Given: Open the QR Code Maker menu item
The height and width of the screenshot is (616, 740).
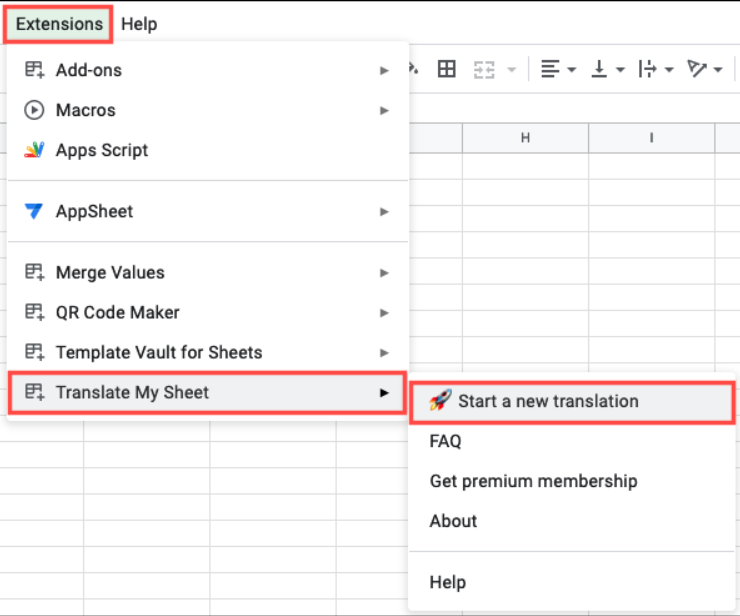Looking at the screenshot, I should tap(118, 312).
